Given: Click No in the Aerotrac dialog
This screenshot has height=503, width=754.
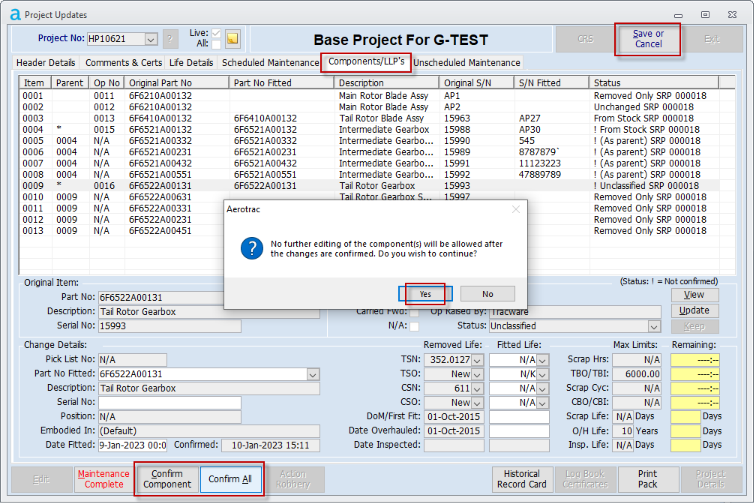Looking at the screenshot, I should pyautogui.click(x=488, y=294).
